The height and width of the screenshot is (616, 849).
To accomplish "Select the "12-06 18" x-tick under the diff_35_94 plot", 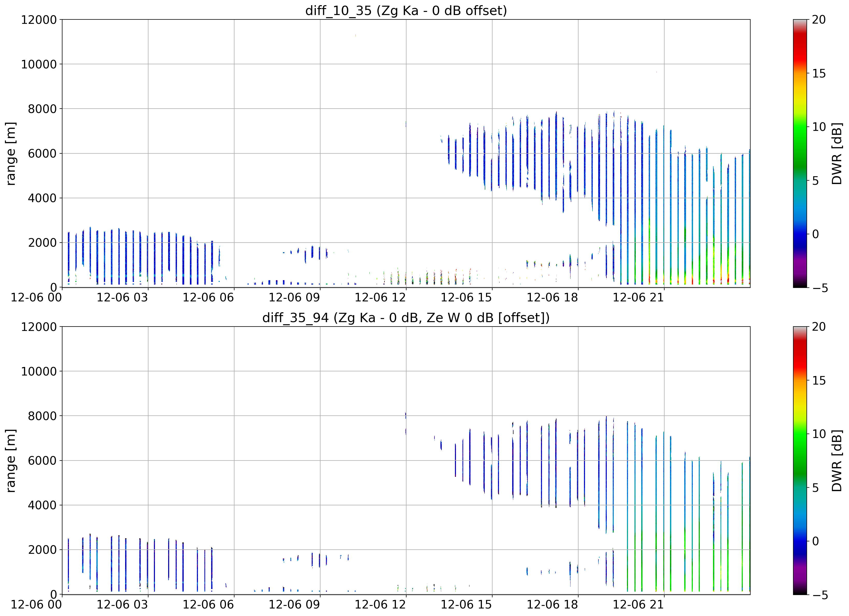I will 553,605.
